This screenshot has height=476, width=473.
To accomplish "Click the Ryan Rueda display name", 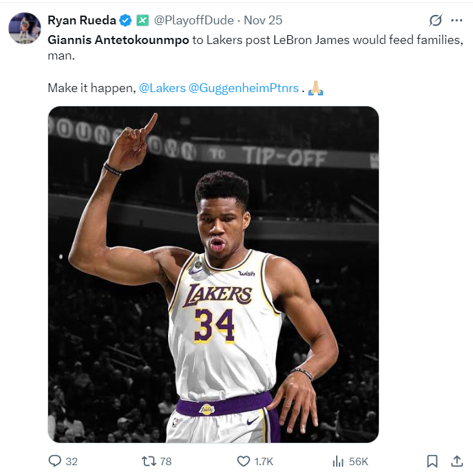I will [81, 20].
